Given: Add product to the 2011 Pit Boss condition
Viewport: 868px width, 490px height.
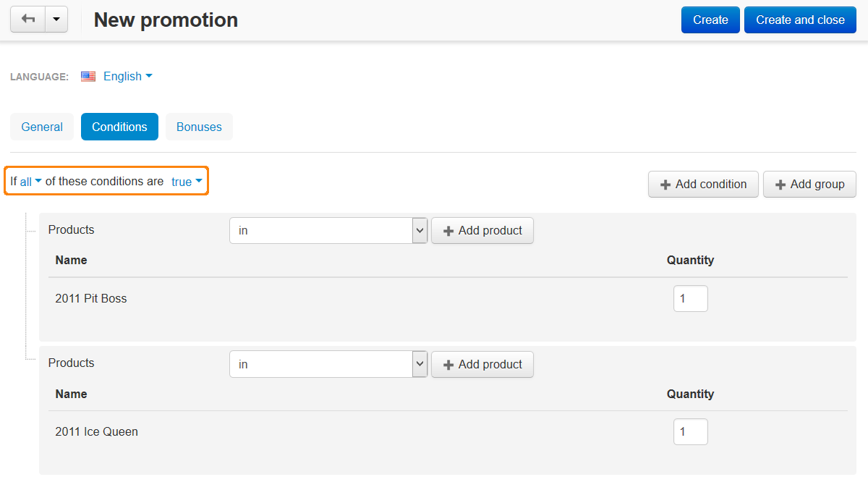Looking at the screenshot, I should tap(482, 231).
